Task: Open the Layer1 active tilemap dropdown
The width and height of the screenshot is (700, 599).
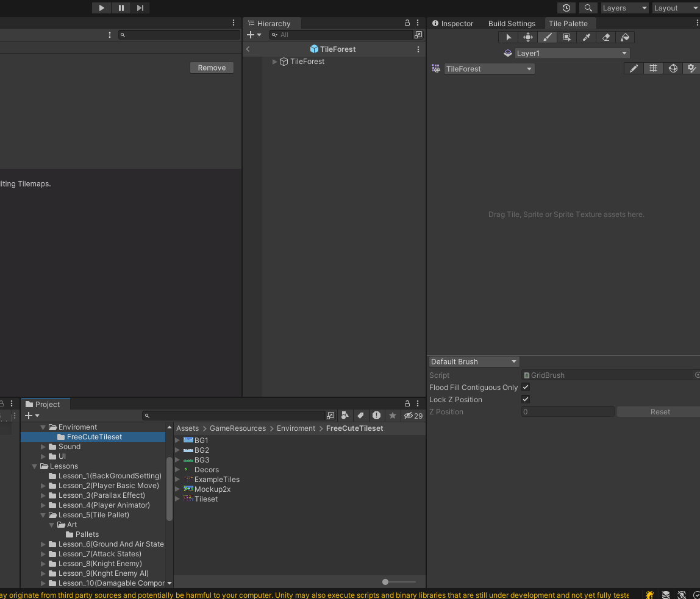Action: coord(573,53)
